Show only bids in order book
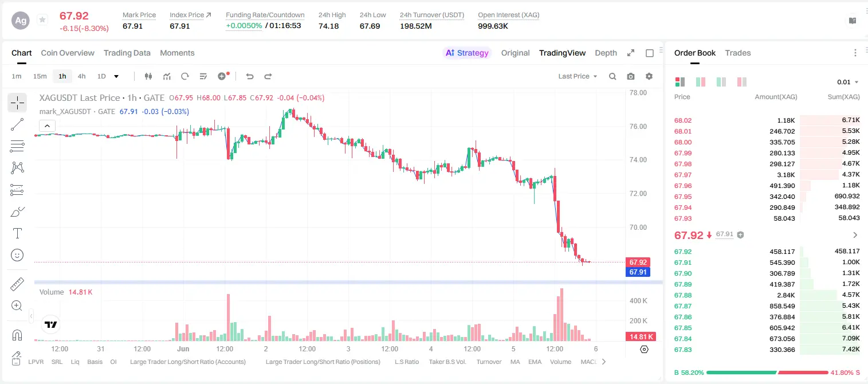The width and height of the screenshot is (868, 384). click(721, 82)
